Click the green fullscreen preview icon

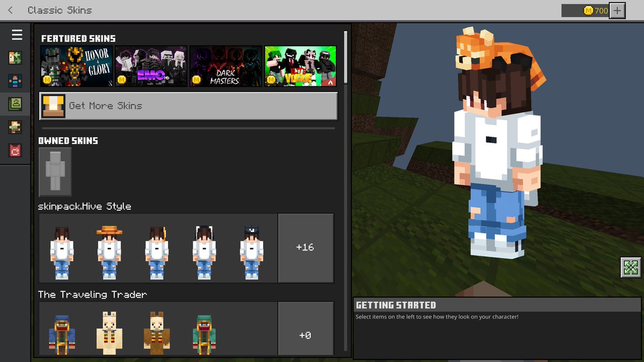[x=631, y=267]
